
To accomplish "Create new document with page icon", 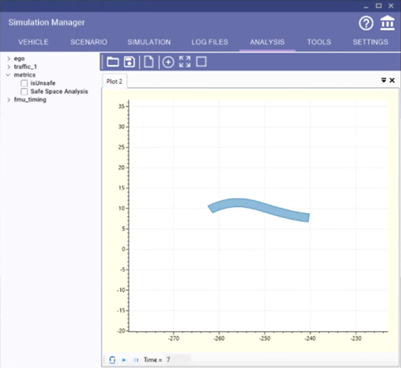I will click(149, 62).
